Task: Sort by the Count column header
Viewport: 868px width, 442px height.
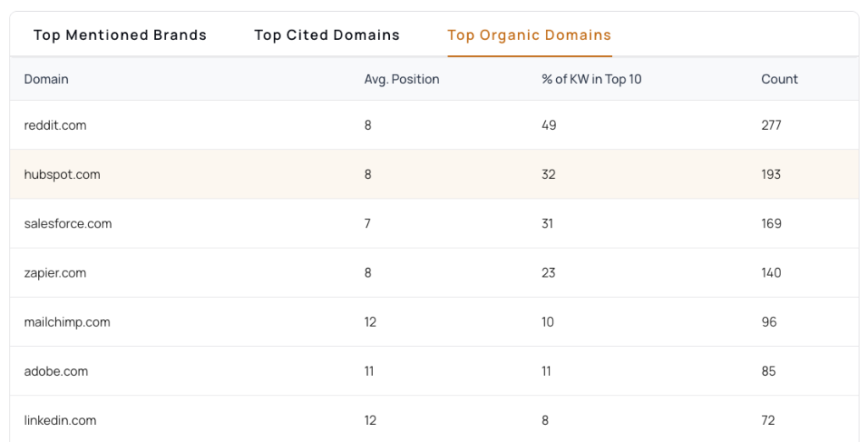Action: pos(779,79)
